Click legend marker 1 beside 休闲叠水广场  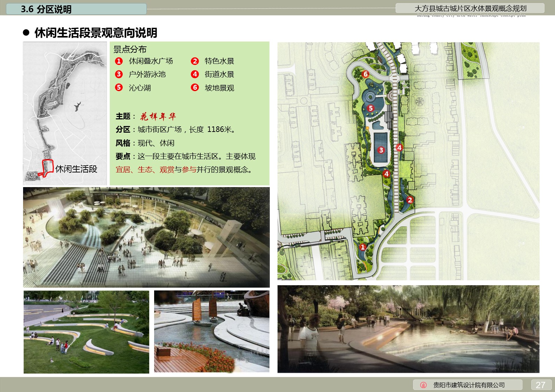[x=119, y=61]
